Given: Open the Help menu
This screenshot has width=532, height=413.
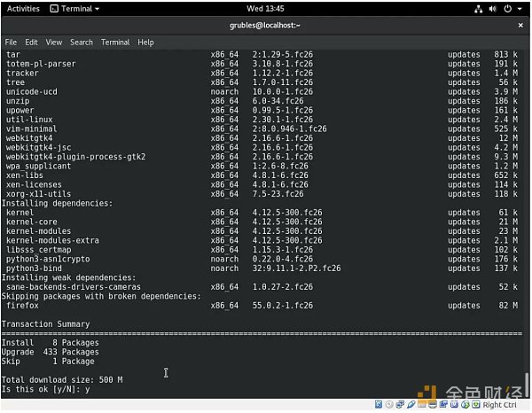Looking at the screenshot, I should coord(145,42).
